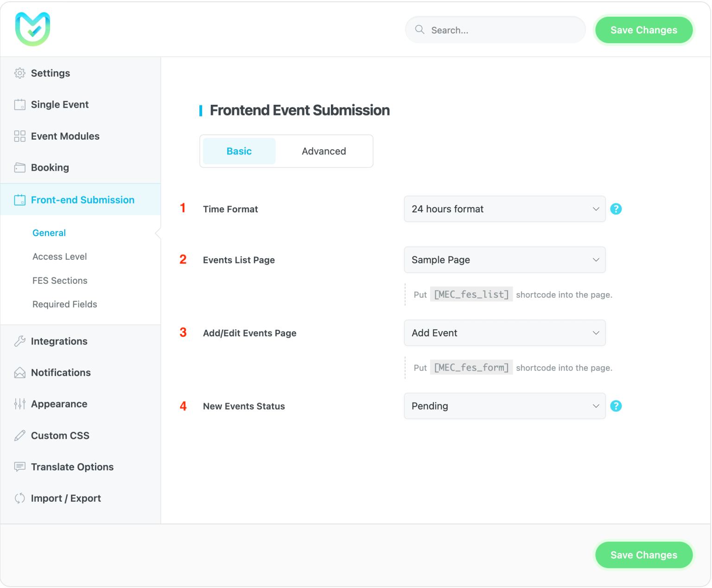Click the Import / Export refresh icon
Image resolution: width=712 pixels, height=588 pixels.
(x=19, y=498)
